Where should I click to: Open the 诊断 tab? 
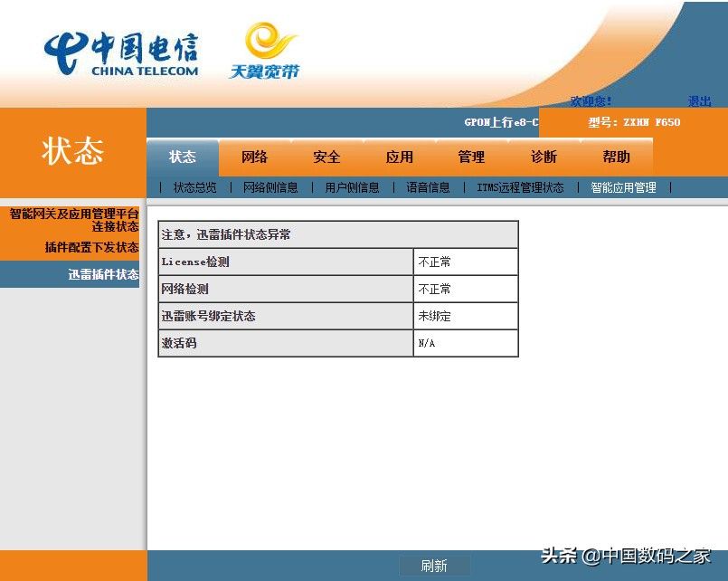click(544, 157)
